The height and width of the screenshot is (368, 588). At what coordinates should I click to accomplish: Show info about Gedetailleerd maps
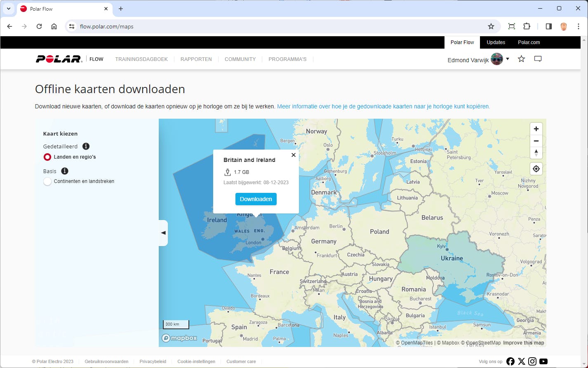click(x=86, y=146)
